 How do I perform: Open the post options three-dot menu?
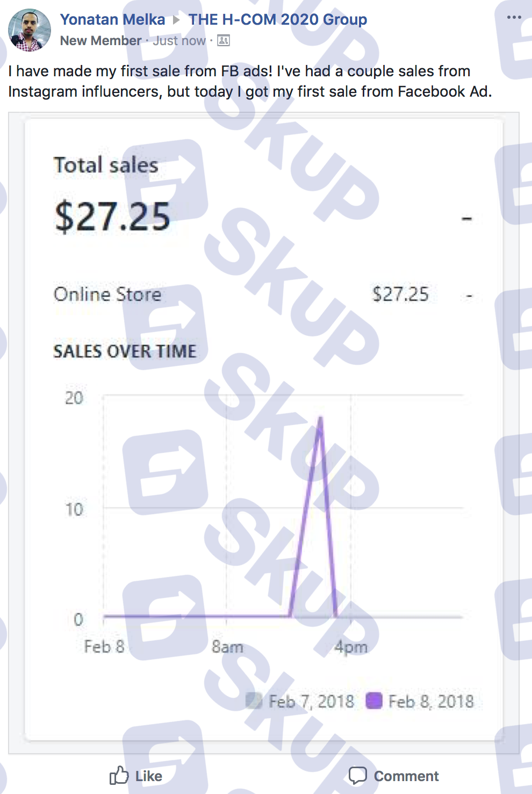coord(514,17)
